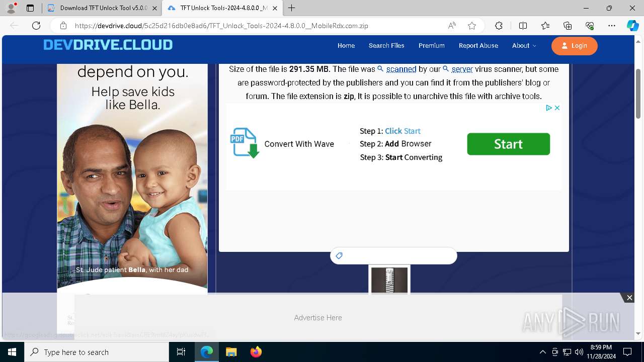
Task: Click the PDF convert icon in ad
Action: tap(245, 143)
